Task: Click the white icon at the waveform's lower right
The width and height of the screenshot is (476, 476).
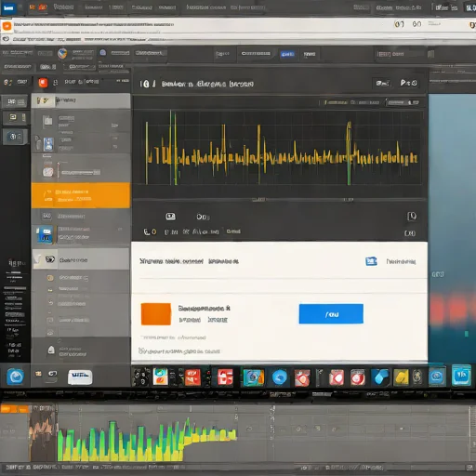Action: click(412, 217)
